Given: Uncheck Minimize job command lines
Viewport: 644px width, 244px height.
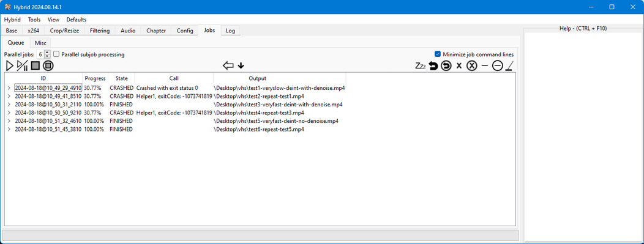Looking at the screenshot, I should 438,54.
